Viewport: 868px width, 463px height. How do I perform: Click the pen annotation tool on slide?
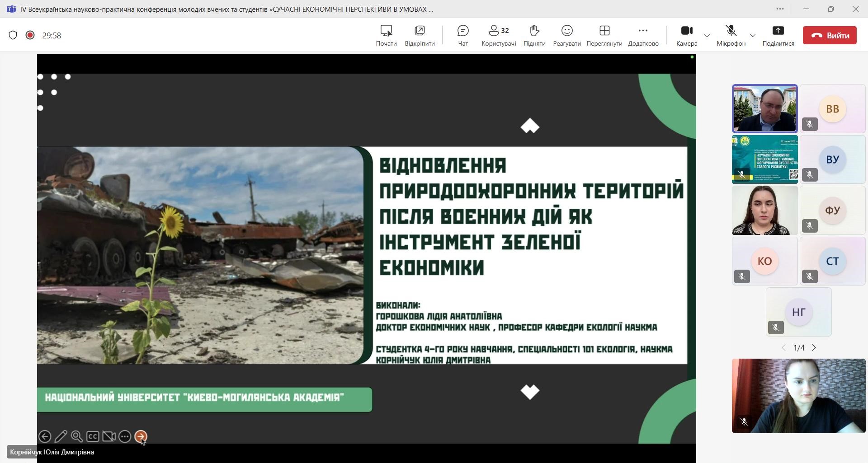coord(61,436)
